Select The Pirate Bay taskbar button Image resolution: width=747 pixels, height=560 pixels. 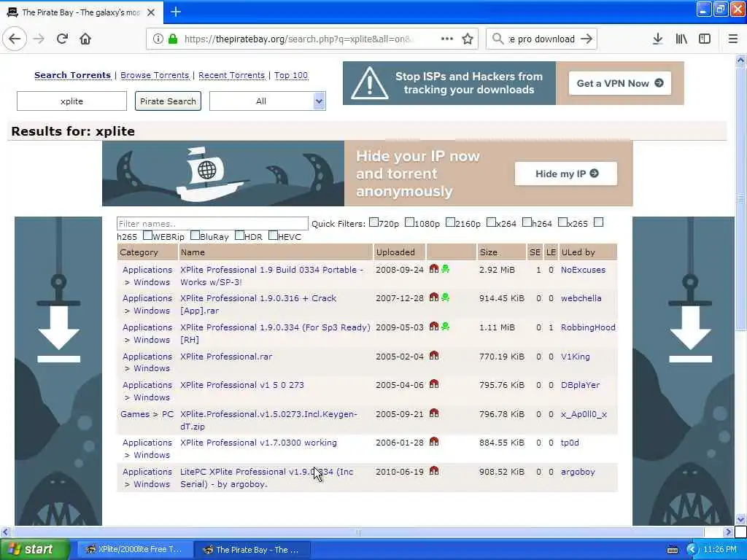pos(252,550)
